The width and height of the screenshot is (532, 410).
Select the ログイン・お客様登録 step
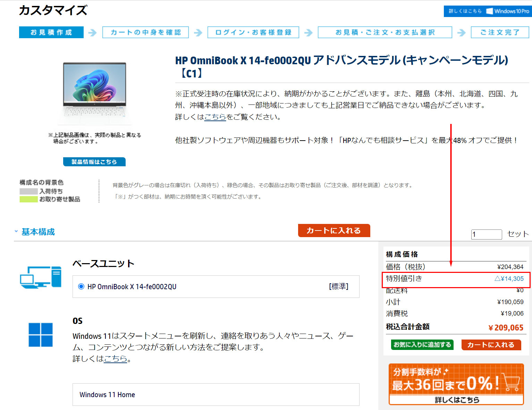(x=253, y=32)
